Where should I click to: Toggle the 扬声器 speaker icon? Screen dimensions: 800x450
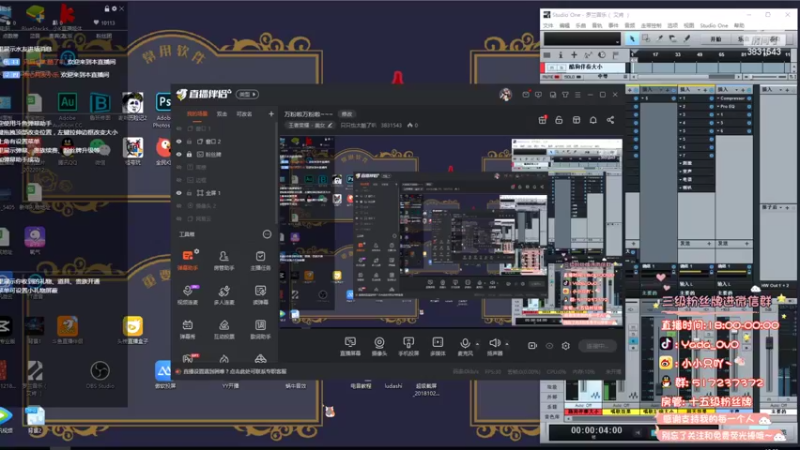494,343
